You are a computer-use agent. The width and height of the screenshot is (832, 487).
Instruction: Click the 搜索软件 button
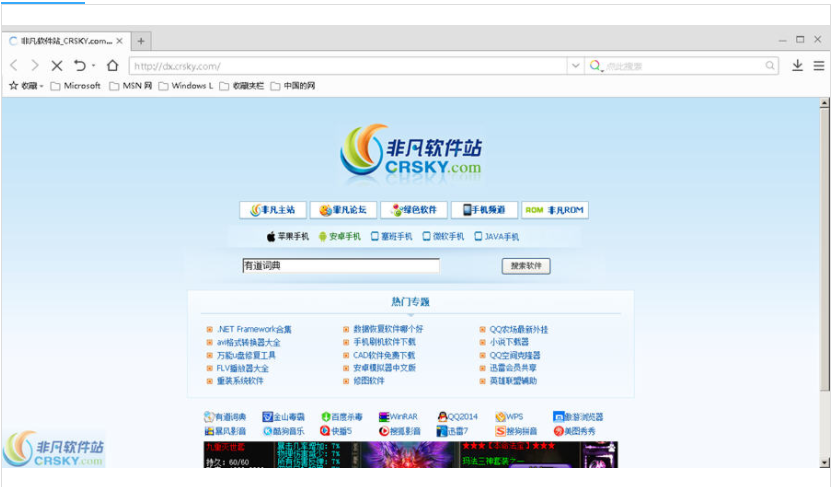526,266
